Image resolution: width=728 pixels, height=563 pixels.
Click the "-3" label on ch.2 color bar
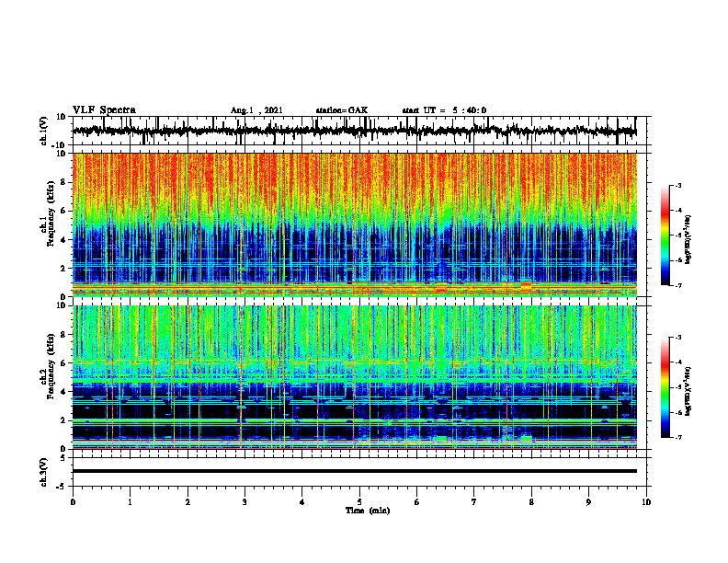677,338
